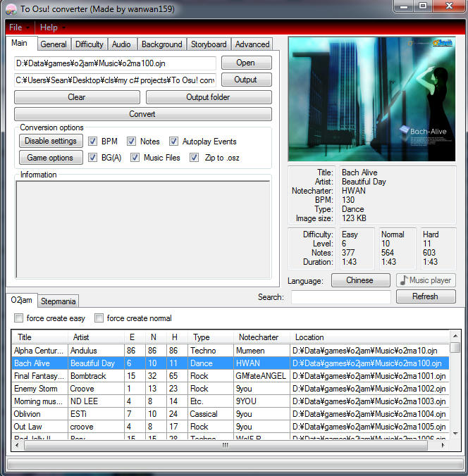Sort list by Title column

(39, 337)
